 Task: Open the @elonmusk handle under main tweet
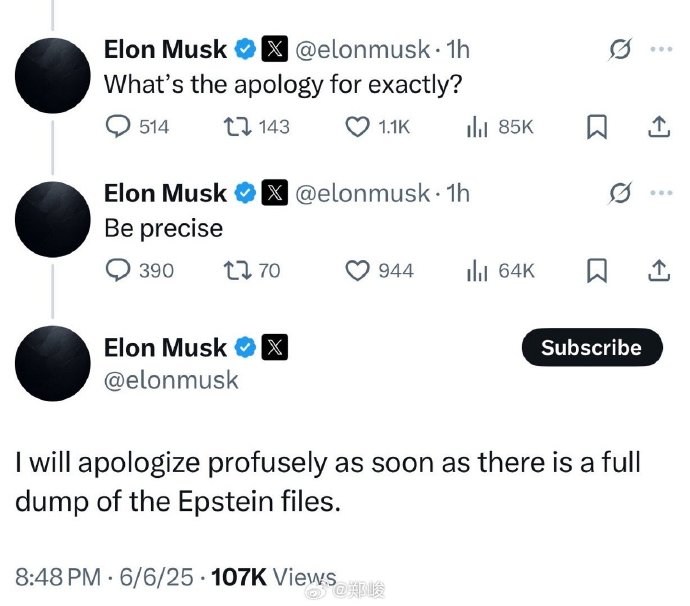tap(171, 379)
